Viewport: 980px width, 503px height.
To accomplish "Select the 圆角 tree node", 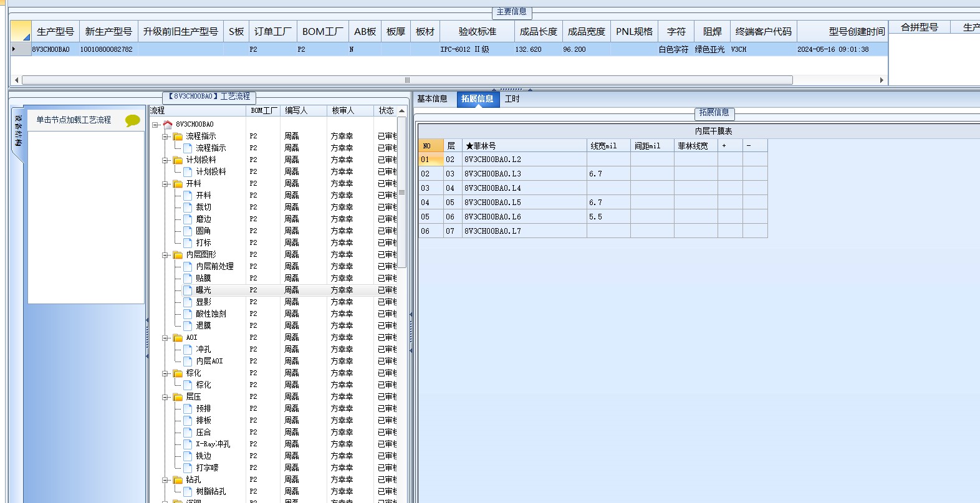I will (203, 231).
